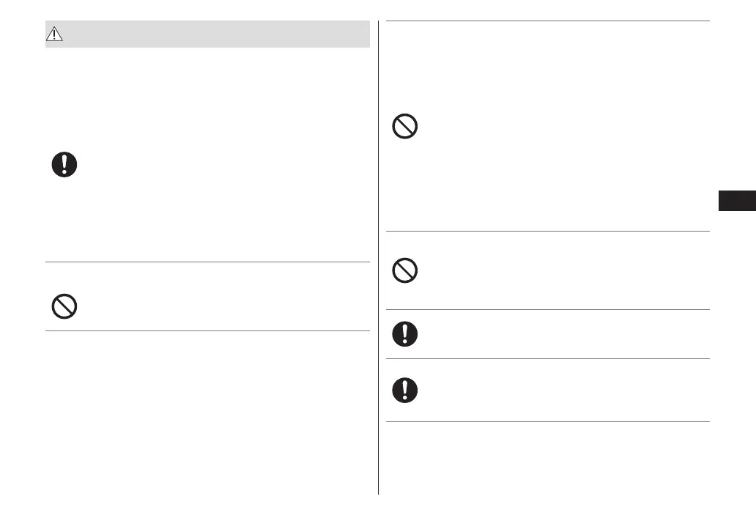Select the lower prohibition icon in the right column
Image resolution: width=756 pixels, height=532 pixels.
pos(405,272)
